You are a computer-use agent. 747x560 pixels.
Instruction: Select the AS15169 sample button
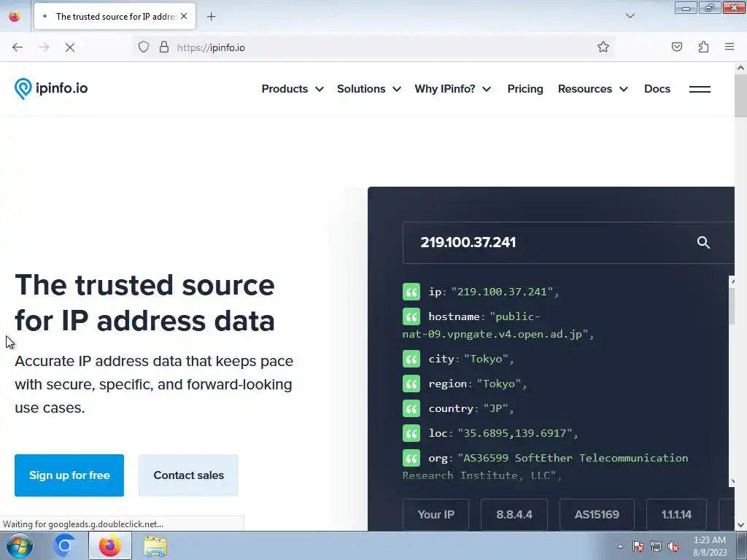point(597,514)
